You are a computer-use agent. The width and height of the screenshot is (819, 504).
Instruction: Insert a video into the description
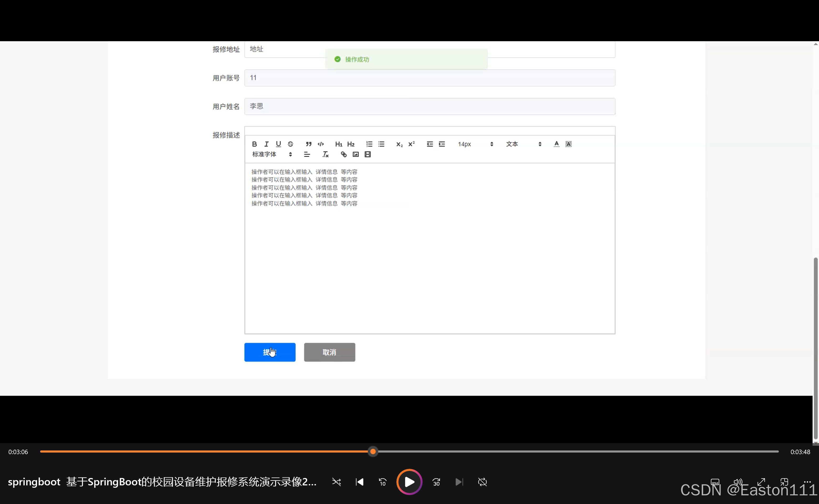click(367, 154)
